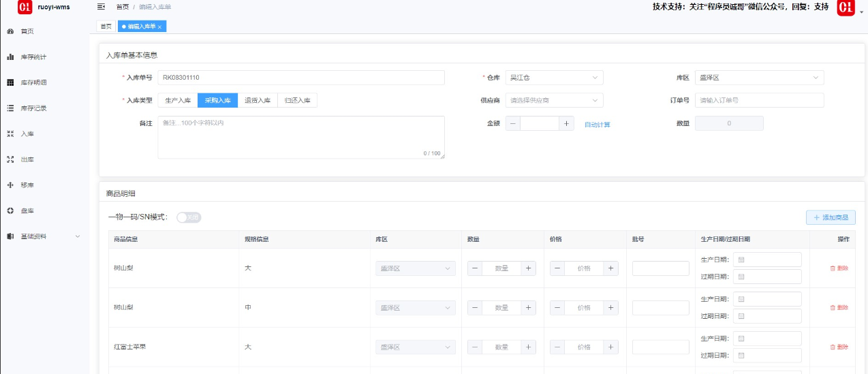Open the 盘库 sidebar item
Viewport: 868px width, 374px height.
click(x=27, y=211)
